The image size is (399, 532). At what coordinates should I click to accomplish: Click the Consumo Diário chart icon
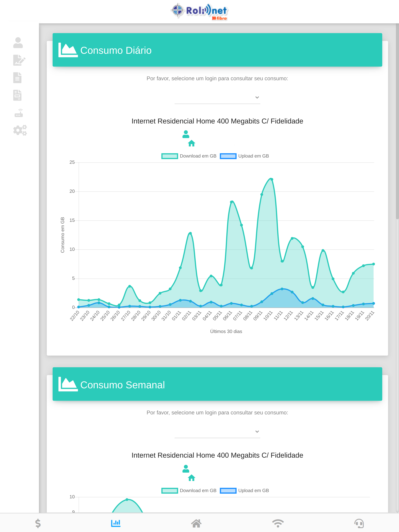tap(68, 50)
